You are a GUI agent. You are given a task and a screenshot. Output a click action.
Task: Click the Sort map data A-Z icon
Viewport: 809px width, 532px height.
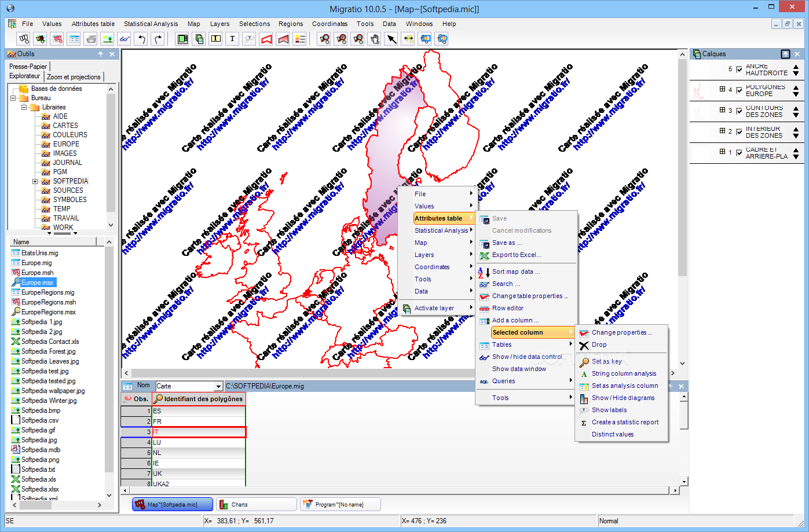483,272
